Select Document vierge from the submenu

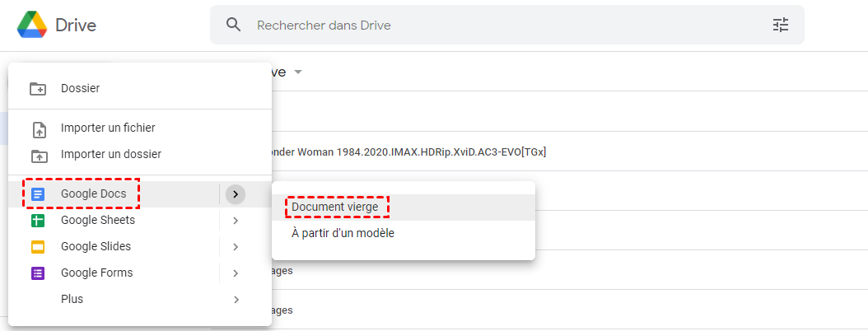(x=335, y=207)
